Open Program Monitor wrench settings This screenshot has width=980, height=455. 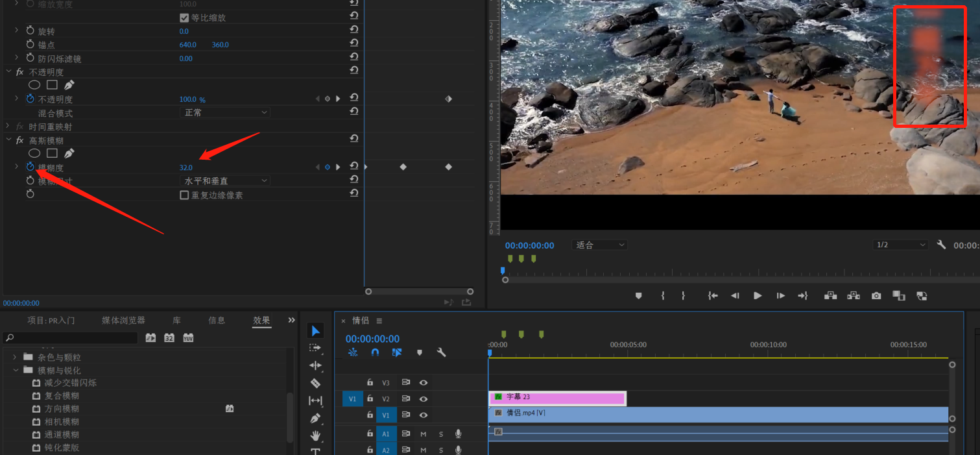(x=941, y=245)
